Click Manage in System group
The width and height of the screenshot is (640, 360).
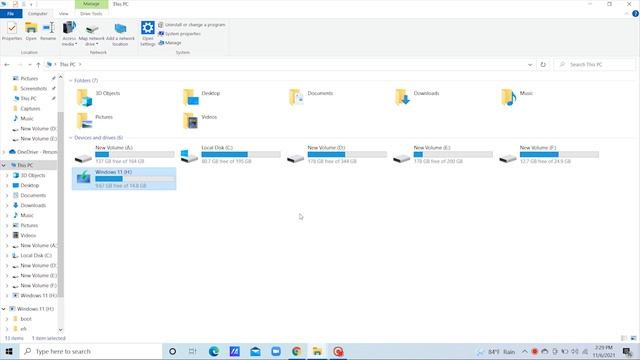coord(169,43)
